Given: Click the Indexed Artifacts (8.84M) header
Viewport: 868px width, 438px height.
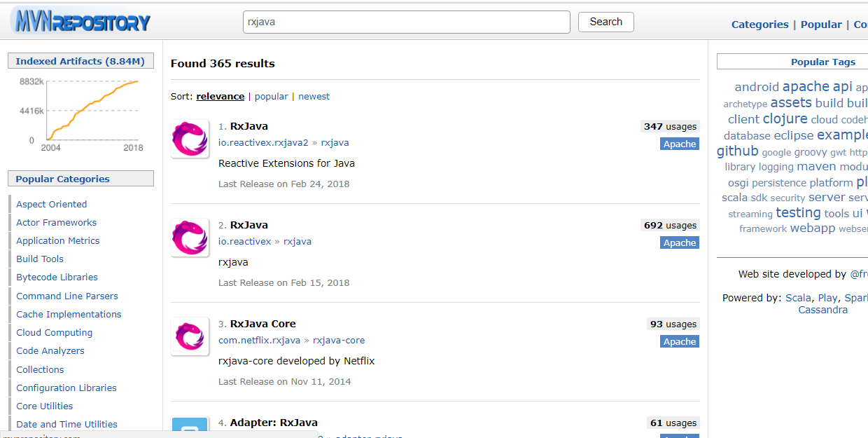Looking at the screenshot, I should pos(80,62).
